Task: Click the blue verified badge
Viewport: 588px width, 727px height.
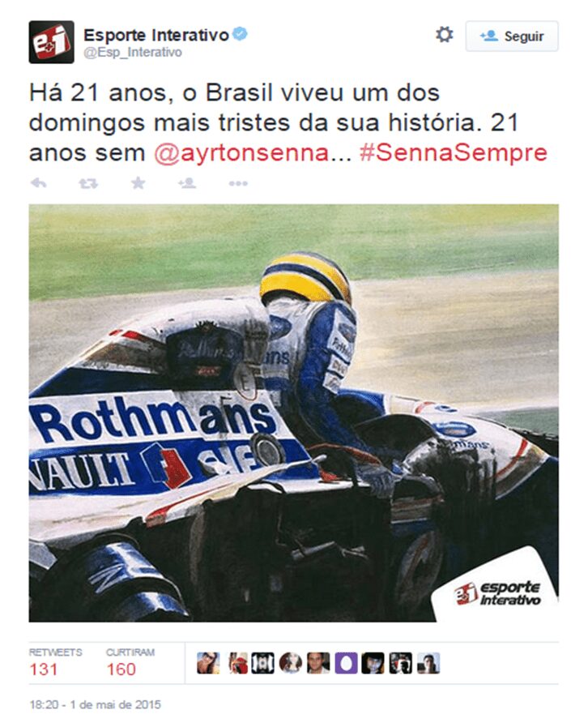Action: (240, 34)
